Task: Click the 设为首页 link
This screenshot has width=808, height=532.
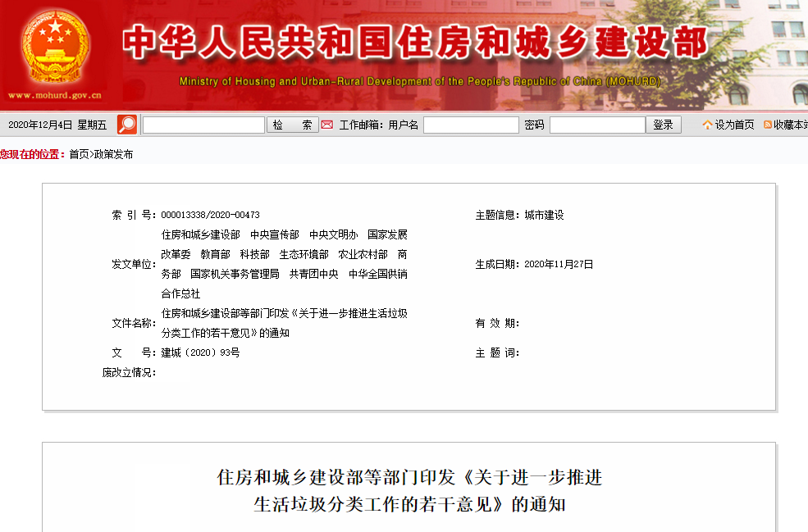Action: (734, 125)
